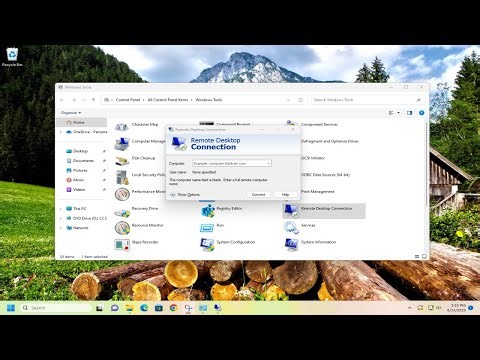Screen dimensions: 480x360
Task: Launch the Disk Cleanup icon
Action: tap(122, 161)
